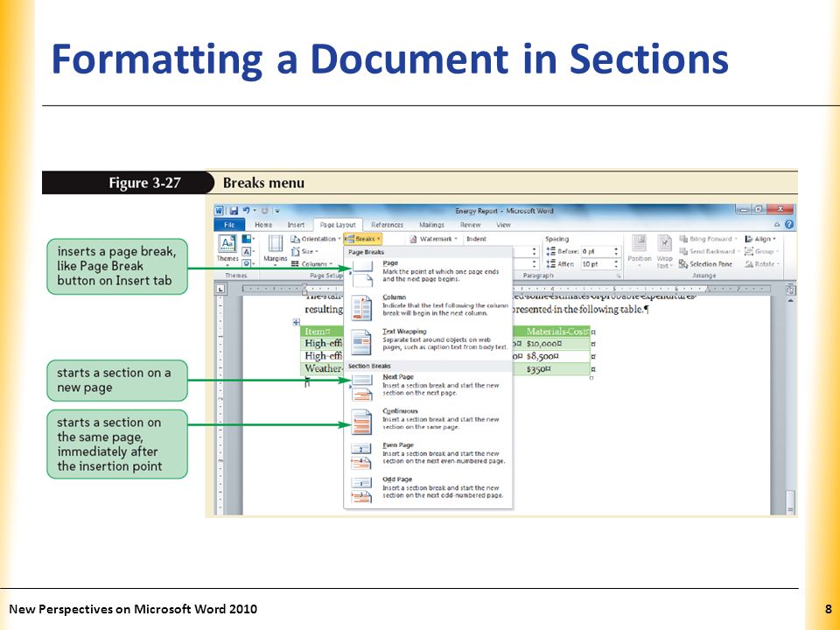This screenshot has height=630, width=840.
Task: Select Odd Page section break
Action: [x=428, y=490]
